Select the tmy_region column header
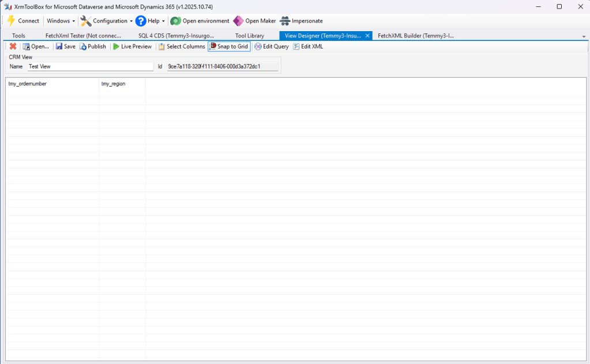The image size is (590, 364). pyautogui.click(x=122, y=84)
